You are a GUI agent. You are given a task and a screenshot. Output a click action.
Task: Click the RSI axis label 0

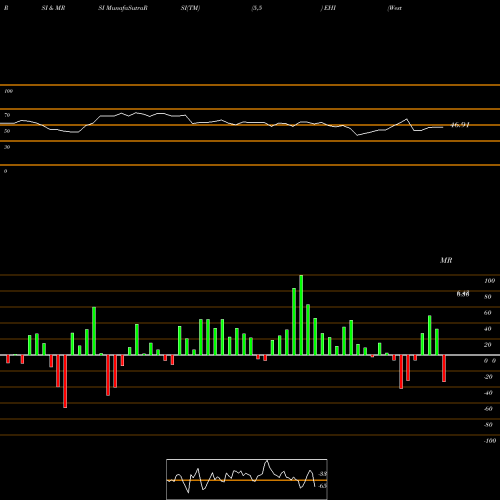pos(5,171)
